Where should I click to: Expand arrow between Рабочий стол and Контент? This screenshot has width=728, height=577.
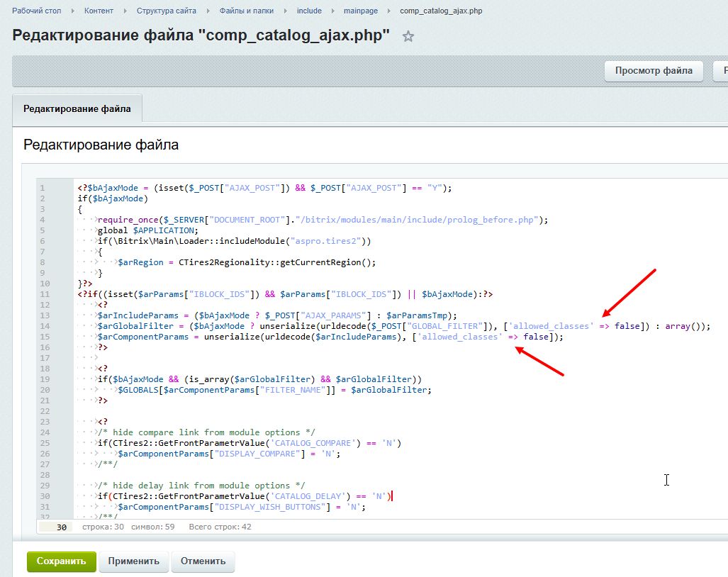coord(73,11)
